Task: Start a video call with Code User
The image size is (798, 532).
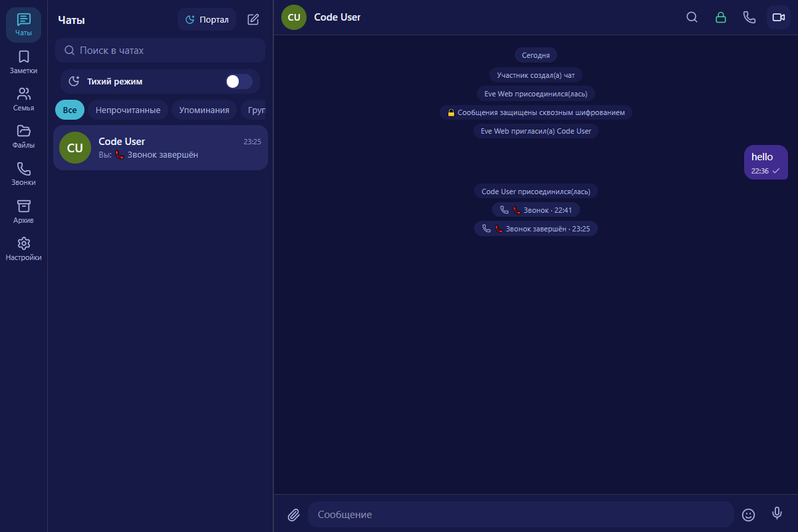Action: (779, 17)
